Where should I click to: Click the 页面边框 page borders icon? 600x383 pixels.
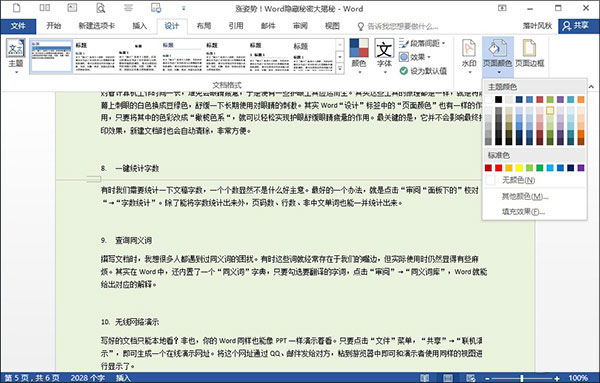(530, 54)
